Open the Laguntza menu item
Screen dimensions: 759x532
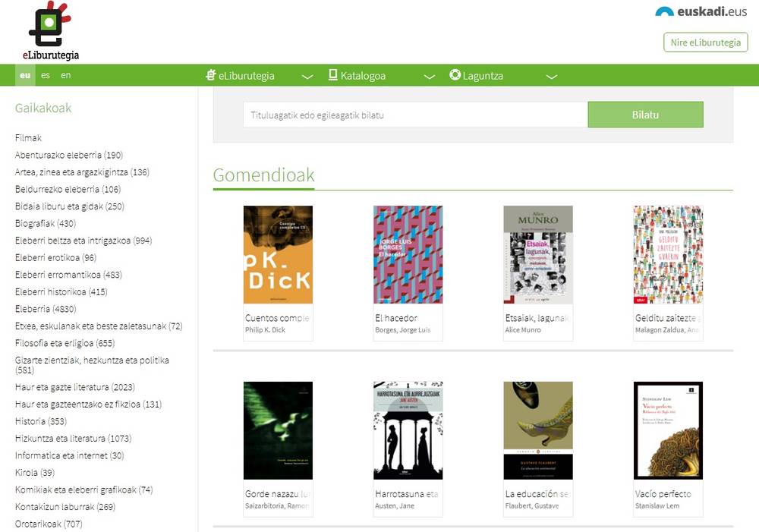(483, 76)
